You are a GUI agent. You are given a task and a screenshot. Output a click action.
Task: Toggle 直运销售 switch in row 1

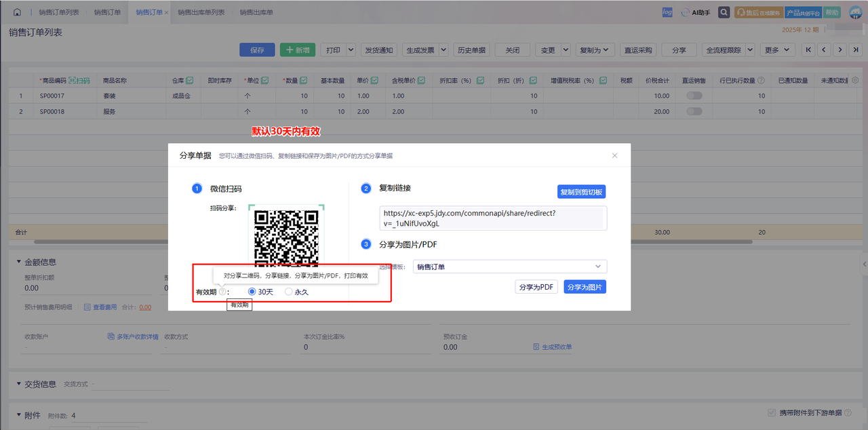coord(694,96)
